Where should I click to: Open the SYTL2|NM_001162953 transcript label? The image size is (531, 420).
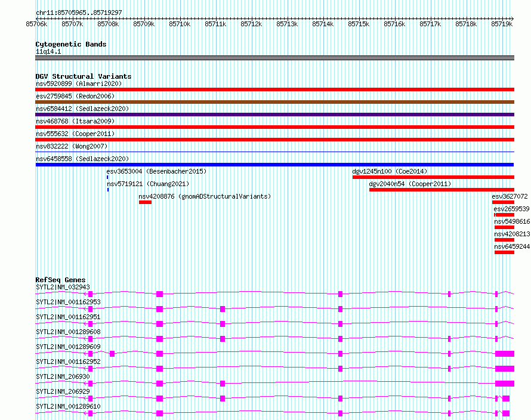69,302
